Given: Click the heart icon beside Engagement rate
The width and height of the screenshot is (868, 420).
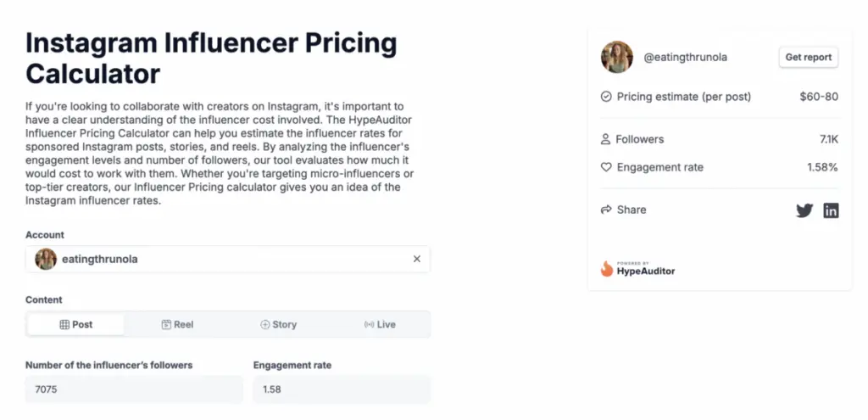Looking at the screenshot, I should click(x=606, y=167).
